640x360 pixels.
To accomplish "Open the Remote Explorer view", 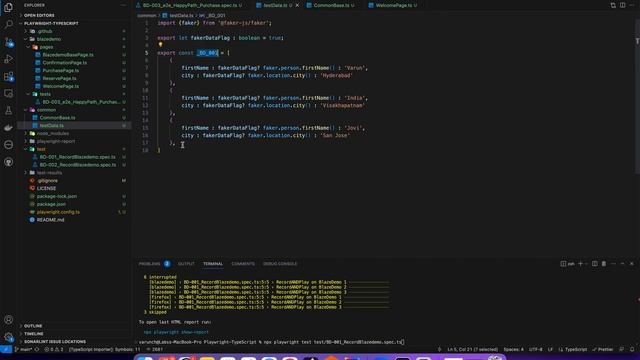I will 8,93.
